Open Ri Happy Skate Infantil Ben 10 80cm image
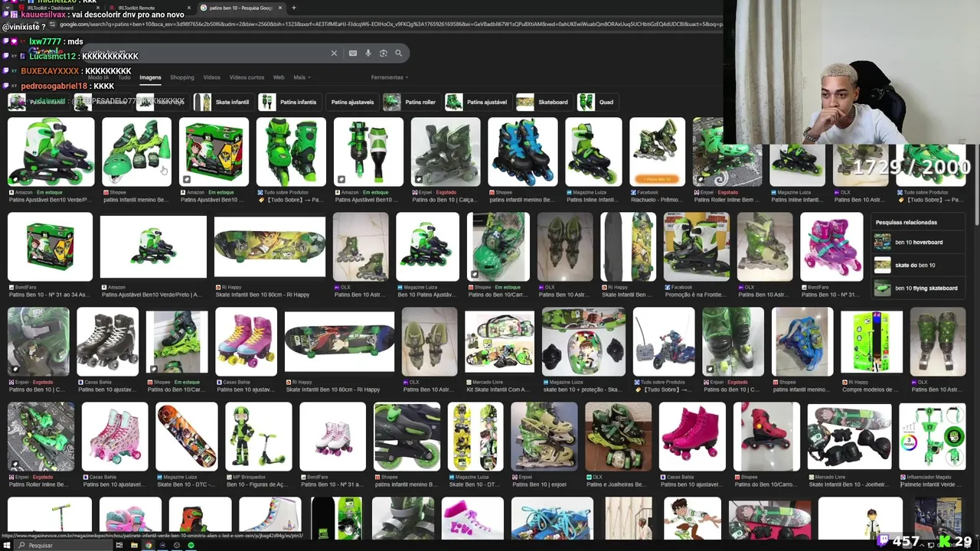The image size is (980, 551). (x=269, y=246)
